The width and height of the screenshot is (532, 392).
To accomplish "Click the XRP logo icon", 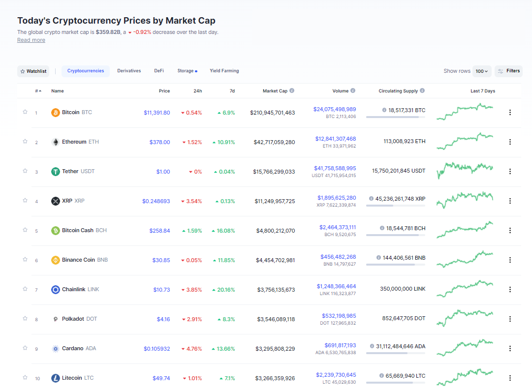I will (55, 201).
